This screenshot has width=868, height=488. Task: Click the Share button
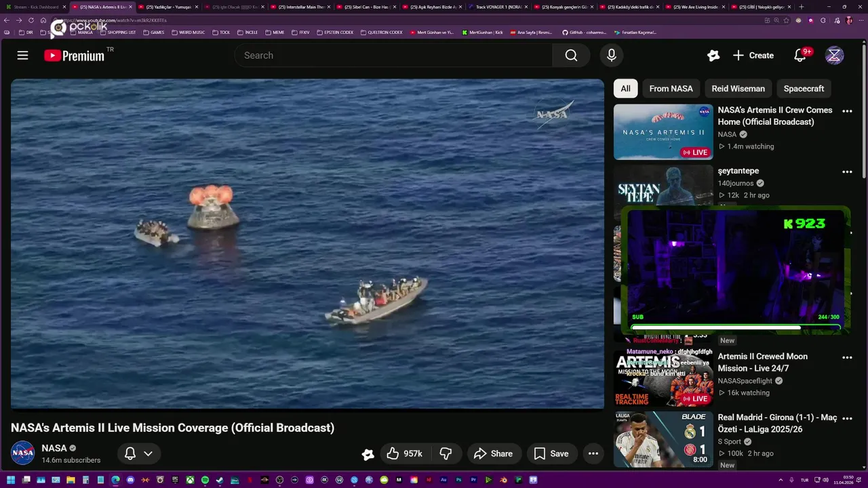(493, 453)
